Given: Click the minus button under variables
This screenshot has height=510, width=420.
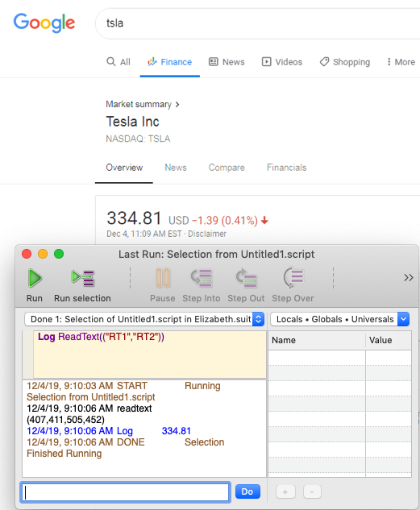Looking at the screenshot, I should (312, 491).
